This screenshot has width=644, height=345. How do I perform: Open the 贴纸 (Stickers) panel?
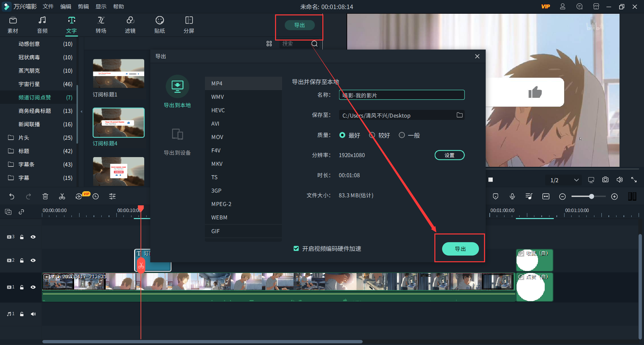click(160, 24)
